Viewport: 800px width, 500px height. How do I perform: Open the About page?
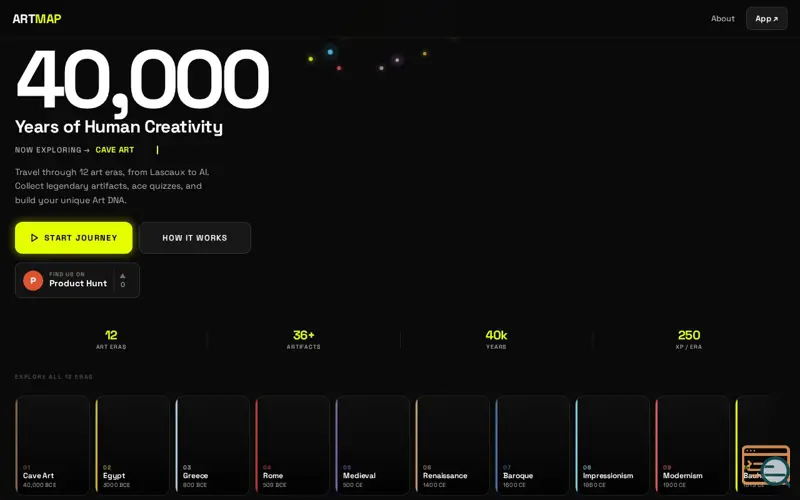click(722, 19)
